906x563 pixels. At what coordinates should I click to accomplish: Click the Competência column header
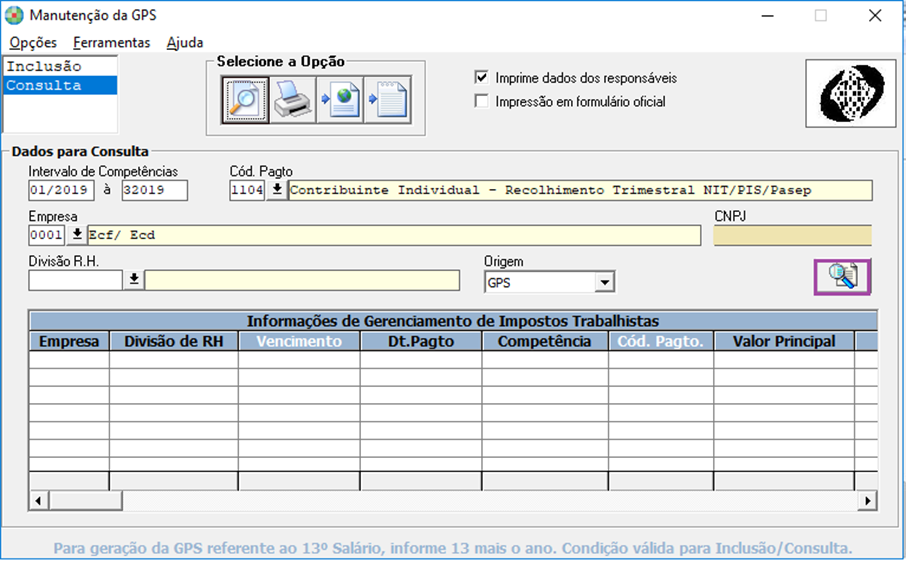pyautogui.click(x=544, y=341)
